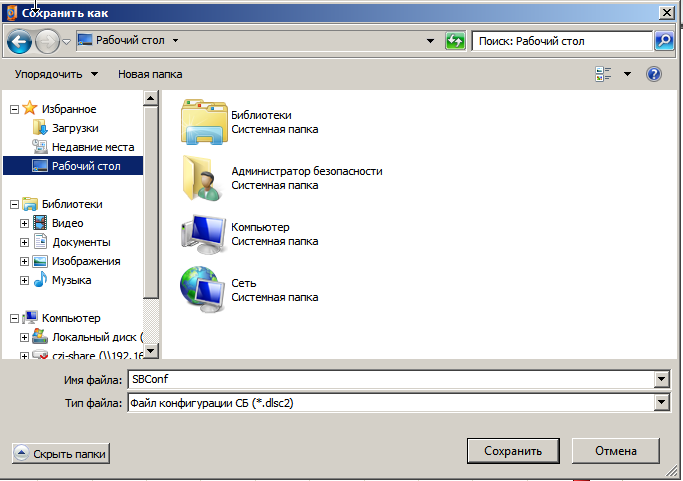Click Новая папка in the toolbar

(x=150, y=75)
